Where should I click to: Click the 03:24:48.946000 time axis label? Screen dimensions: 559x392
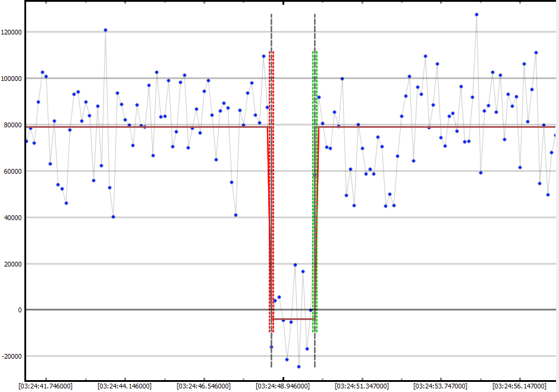point(282,386)
